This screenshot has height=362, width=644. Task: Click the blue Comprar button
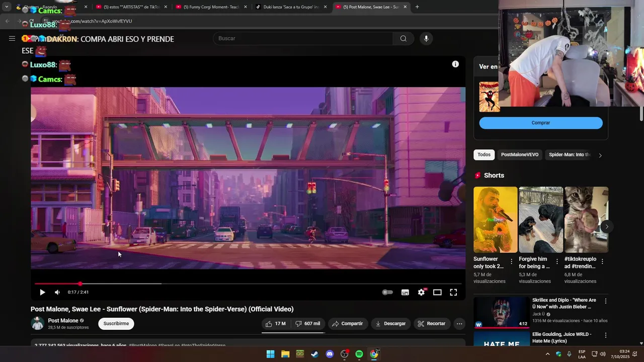coord(541,123)
